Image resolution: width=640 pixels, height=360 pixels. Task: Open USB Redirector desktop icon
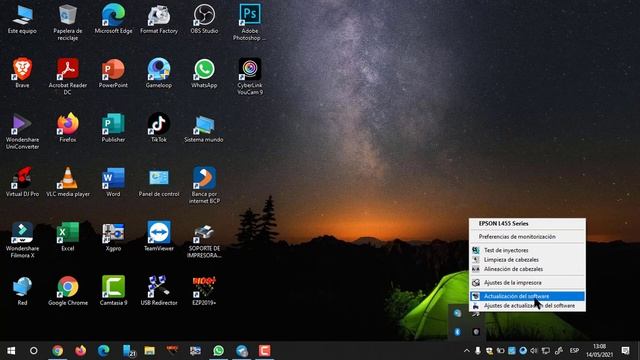[159, 291]
